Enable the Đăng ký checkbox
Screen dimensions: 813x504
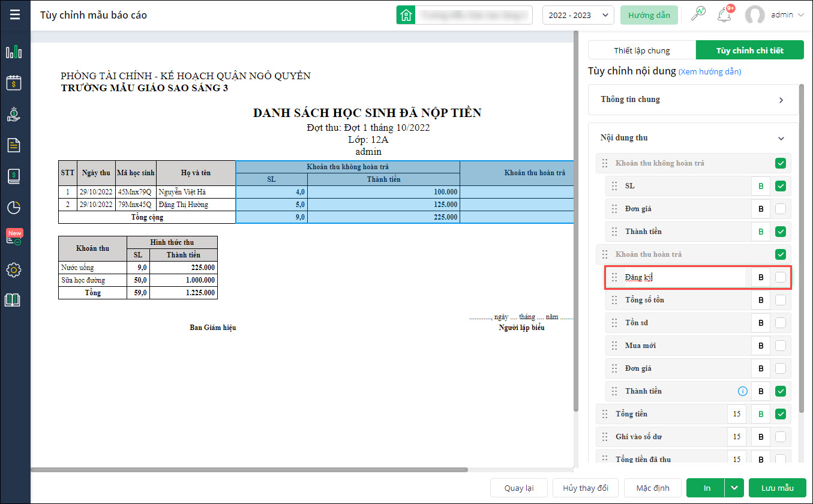pyautogui.click(x=780, y=277)
